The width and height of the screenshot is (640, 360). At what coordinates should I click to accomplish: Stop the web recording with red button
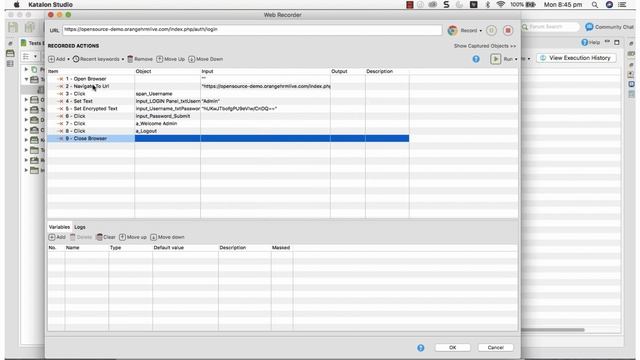tap(508, 30)
